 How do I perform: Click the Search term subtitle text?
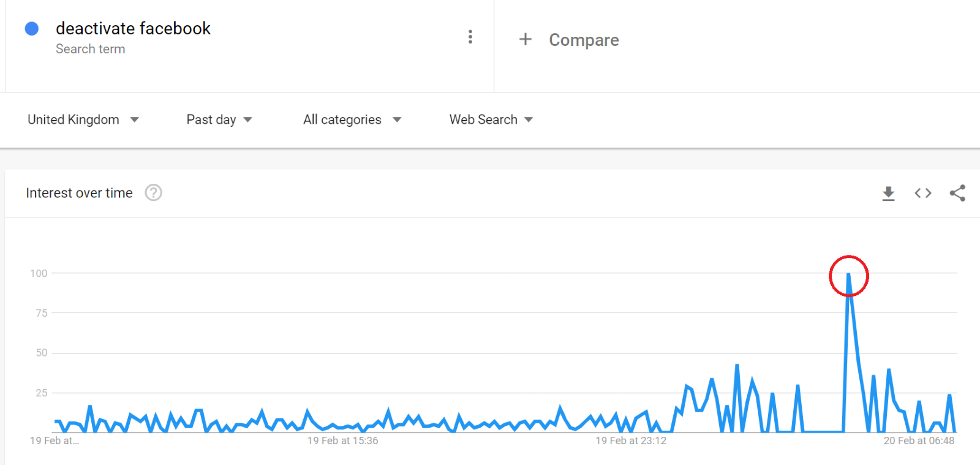point(90,49)
